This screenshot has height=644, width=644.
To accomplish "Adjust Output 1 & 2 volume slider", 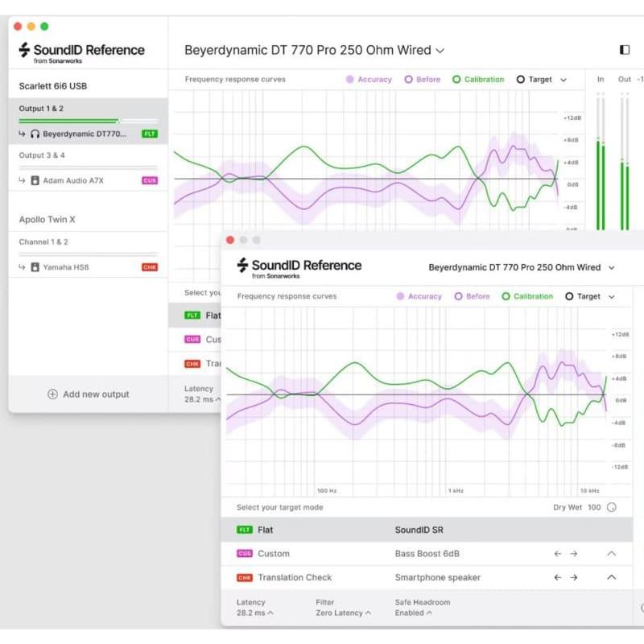I will click(x=88, y=121).
